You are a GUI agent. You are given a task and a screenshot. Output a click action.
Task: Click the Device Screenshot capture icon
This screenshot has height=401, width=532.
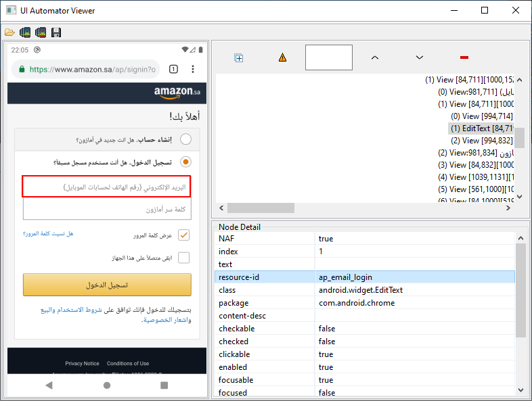(x=25, y=32)
